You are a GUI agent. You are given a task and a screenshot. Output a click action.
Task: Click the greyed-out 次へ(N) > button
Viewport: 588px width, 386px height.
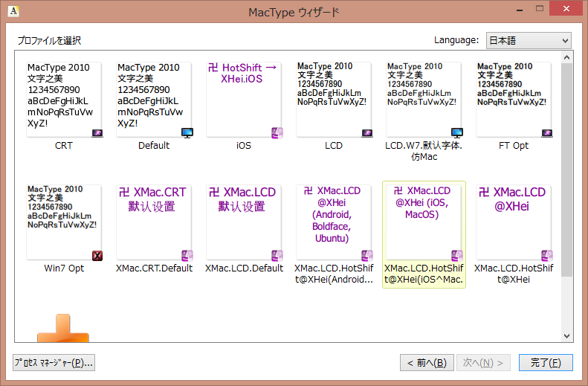pyautogui.click(x=483, y=363)
